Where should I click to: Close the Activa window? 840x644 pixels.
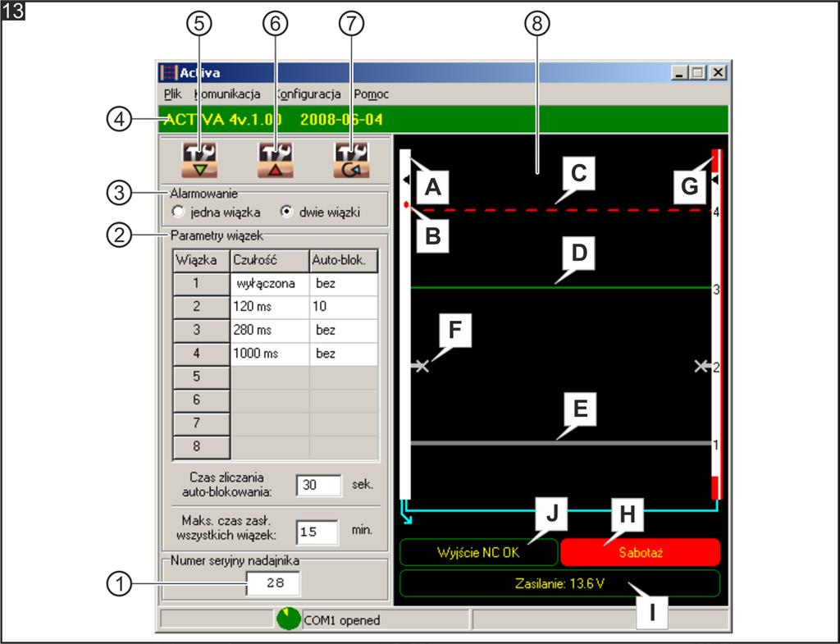(718, 72)
